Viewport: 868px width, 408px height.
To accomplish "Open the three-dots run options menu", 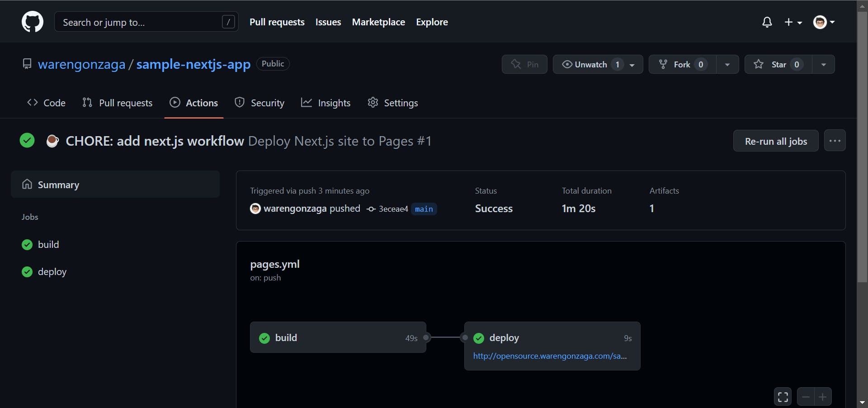I will tap(835, 141).
